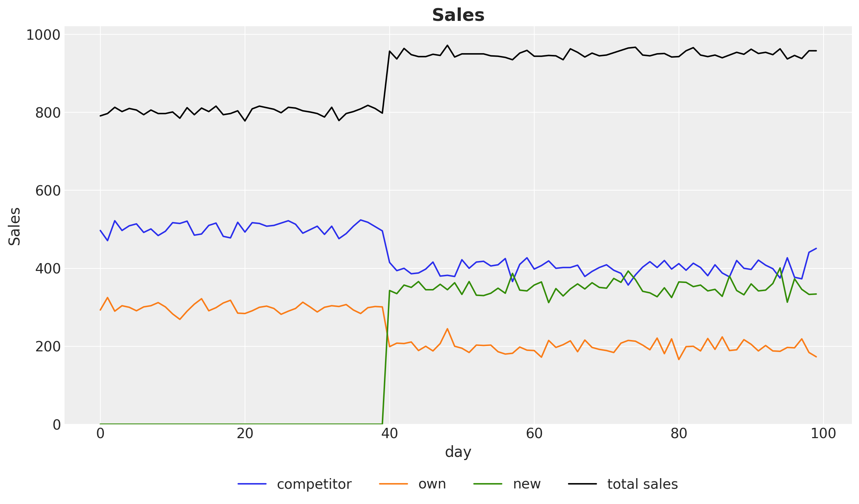This screenshot has height=504, width=859.
Task: Click the 800 tick on the y-axis
Action: tap(48, 113)
